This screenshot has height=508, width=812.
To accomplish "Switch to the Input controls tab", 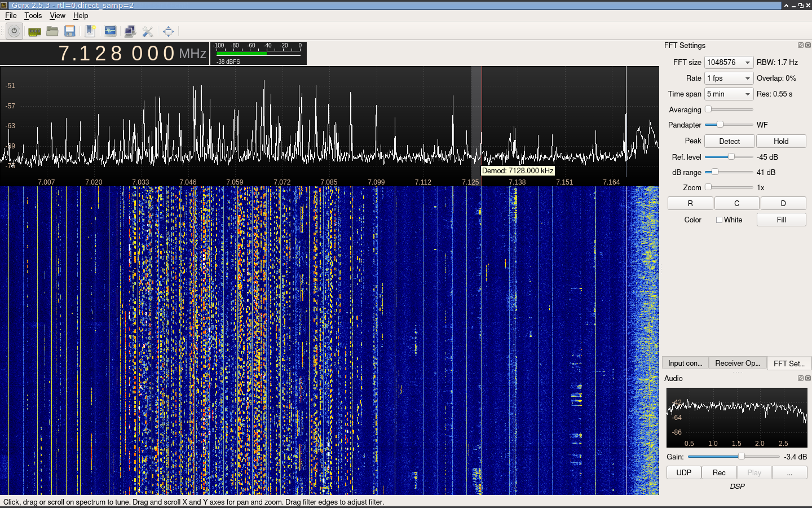I will coord(685,363).
